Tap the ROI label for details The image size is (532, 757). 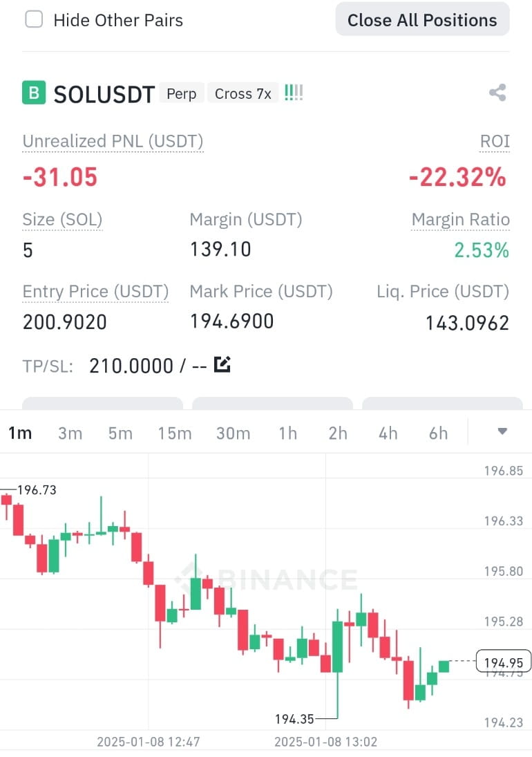pyautogui.click(x=495, y=142)
